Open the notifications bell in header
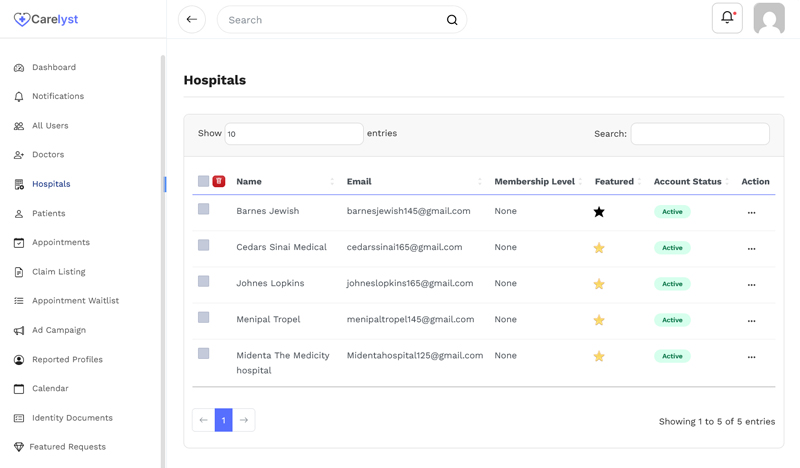Viewport: 800px width, 468px height. point(727,18)
